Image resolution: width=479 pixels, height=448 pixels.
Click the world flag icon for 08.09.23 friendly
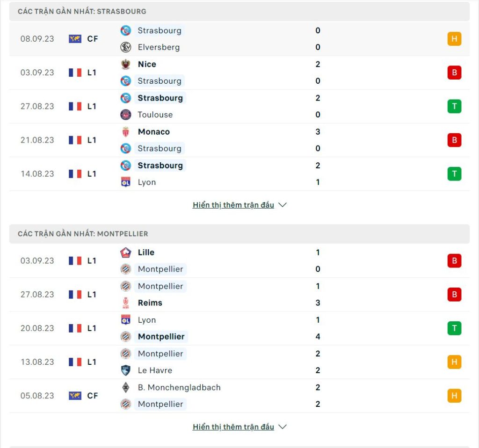[x=75, y=39]
